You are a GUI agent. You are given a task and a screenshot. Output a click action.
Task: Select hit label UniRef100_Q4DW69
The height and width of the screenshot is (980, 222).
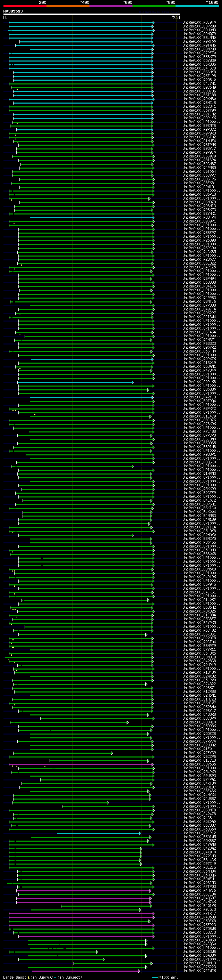[199, 940]
